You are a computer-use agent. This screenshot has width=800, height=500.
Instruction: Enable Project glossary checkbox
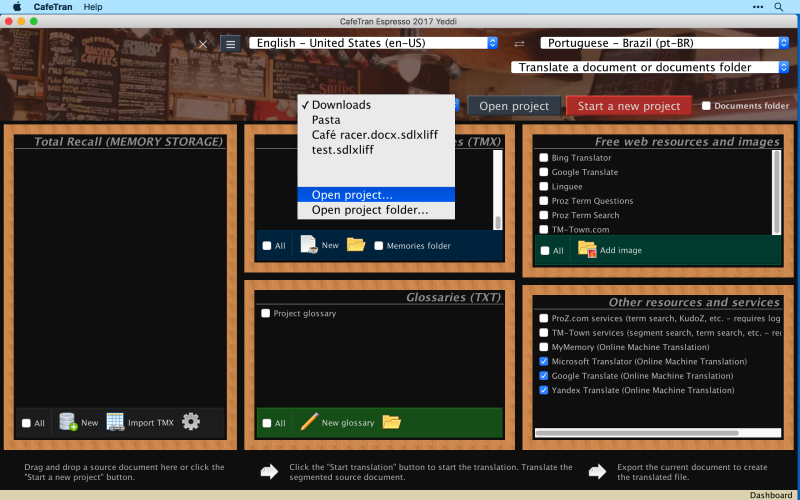265,313
